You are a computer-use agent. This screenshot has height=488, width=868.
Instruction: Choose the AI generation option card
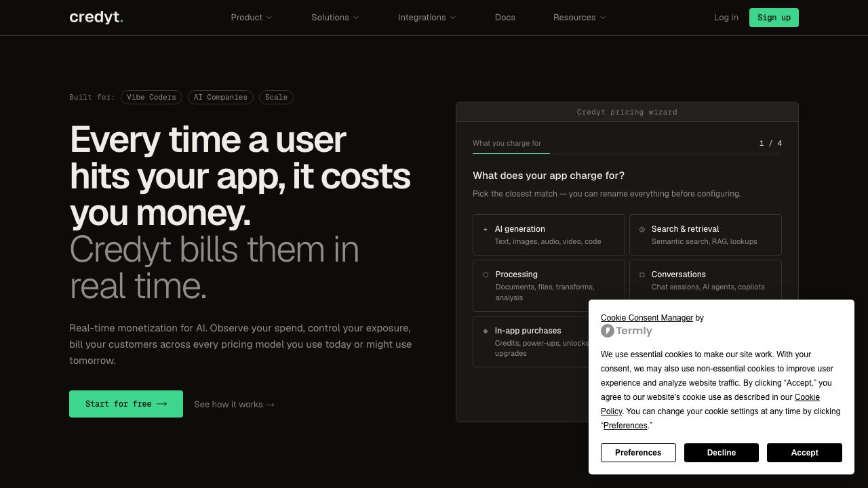coord(549,235)
